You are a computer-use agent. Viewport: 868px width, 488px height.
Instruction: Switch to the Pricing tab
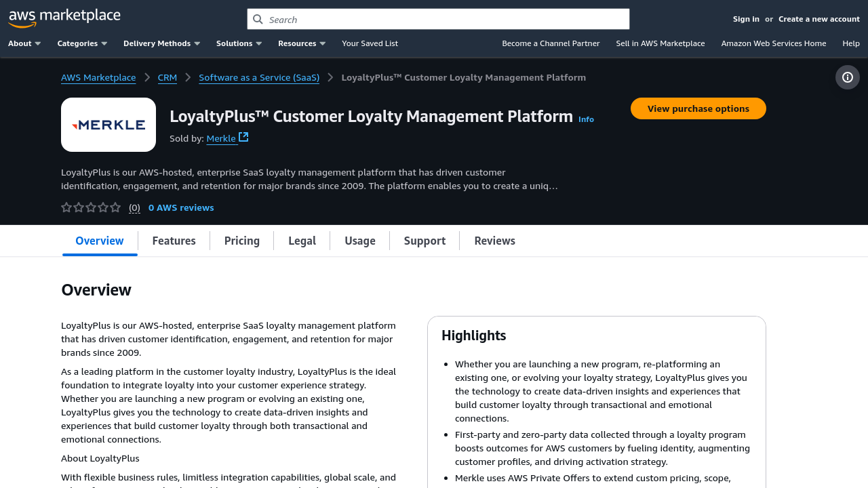[x=241, y=241]
